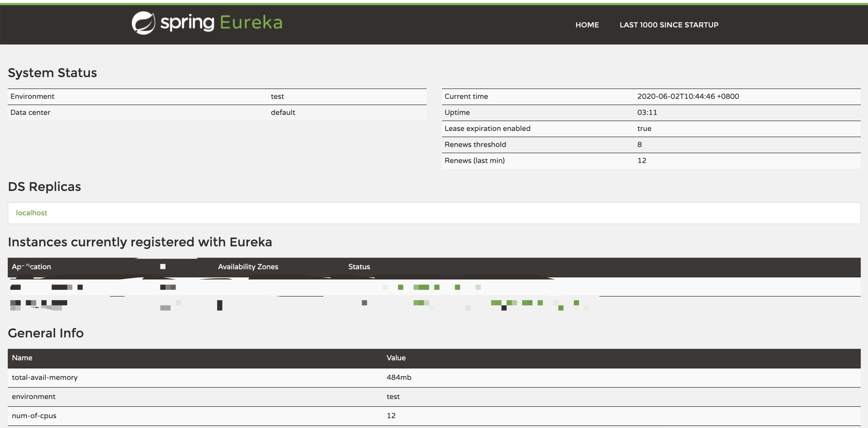Screen dimensions: 868x428
Task: Open LAST 1000 SINCE STARTUP page
Action: click(668, 25)
